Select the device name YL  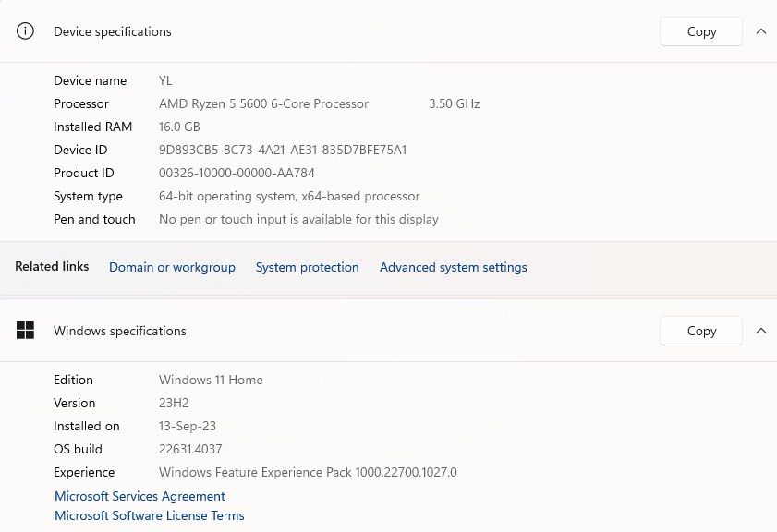pos(167,80)
